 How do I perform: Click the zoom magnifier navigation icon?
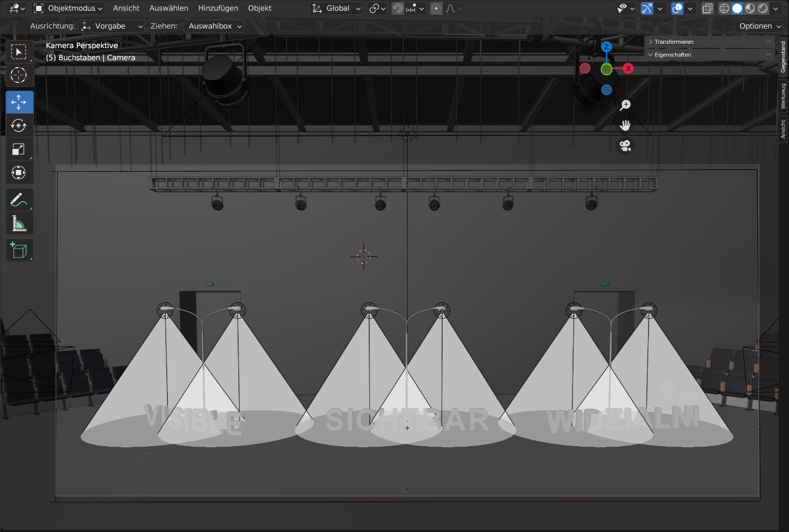click(x=625, y=105)
